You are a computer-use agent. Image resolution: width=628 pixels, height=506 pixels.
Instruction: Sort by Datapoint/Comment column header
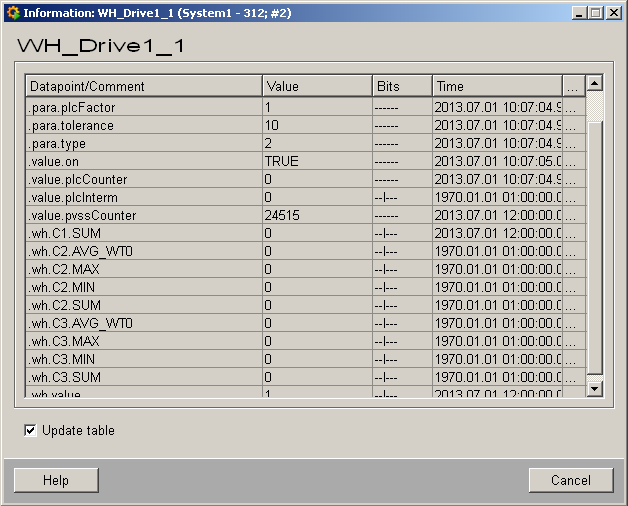[144, 86]
